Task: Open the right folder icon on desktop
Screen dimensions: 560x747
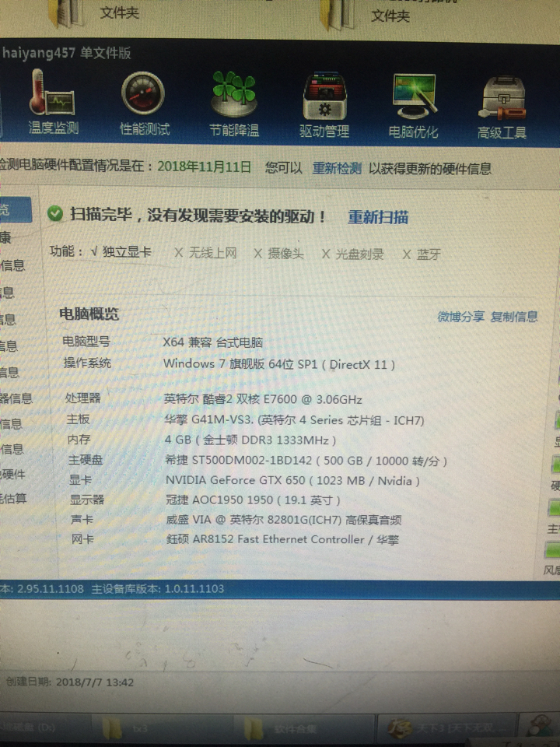Action: [337, 14]
